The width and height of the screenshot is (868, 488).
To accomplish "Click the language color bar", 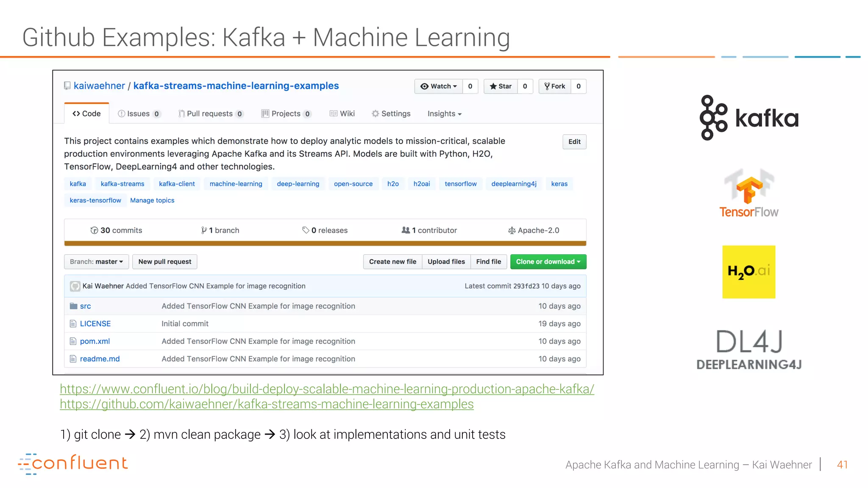I will pos(325,244).
